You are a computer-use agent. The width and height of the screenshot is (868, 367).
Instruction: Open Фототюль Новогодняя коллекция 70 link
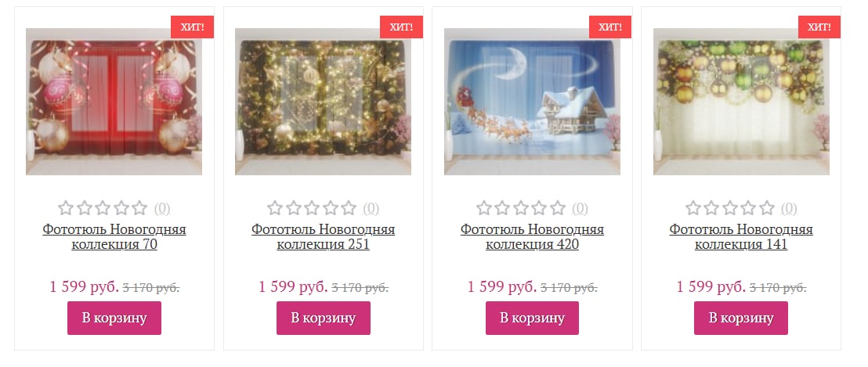tap(114, 236)
